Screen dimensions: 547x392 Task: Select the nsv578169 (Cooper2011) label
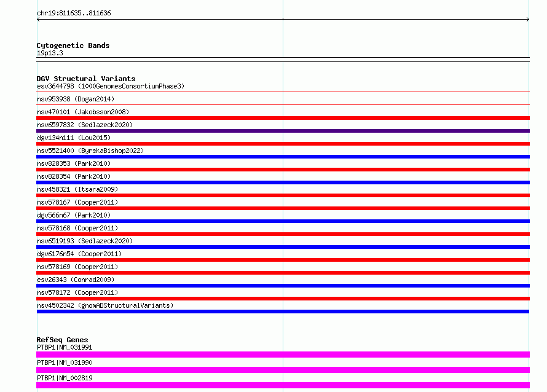point(77,267)
